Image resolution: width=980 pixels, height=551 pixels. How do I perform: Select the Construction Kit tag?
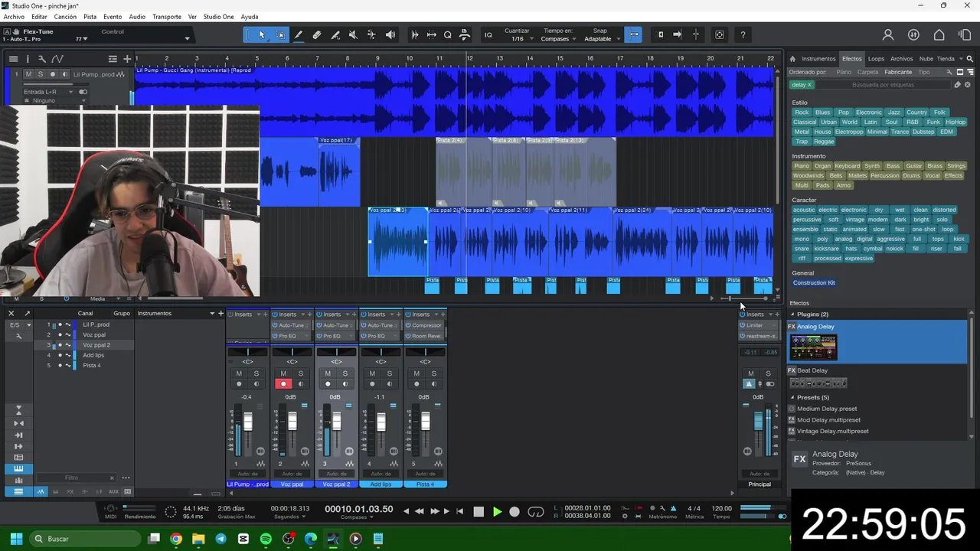tap(814, 283)
